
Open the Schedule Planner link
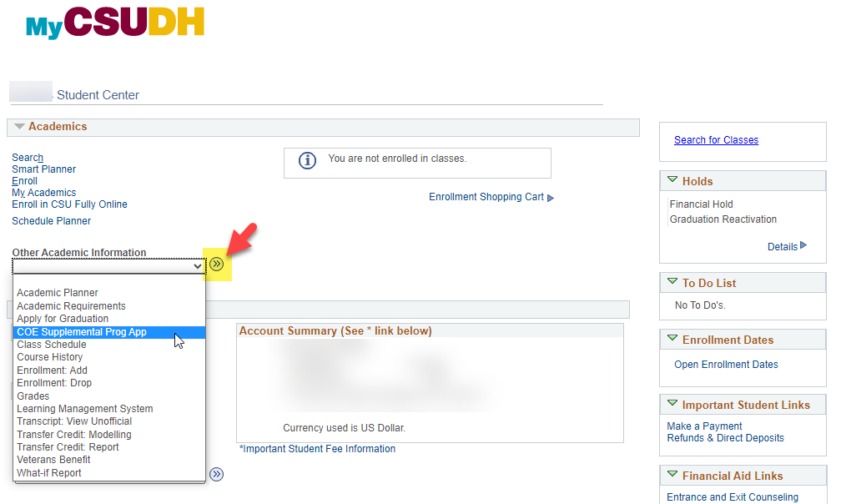(52, 221)
